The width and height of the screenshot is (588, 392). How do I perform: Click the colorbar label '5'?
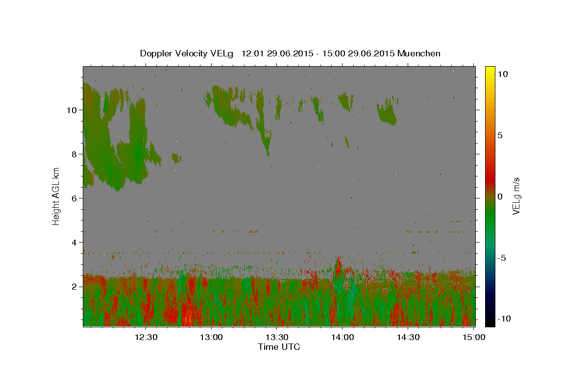pyautogui.click(x=500, y=135)
